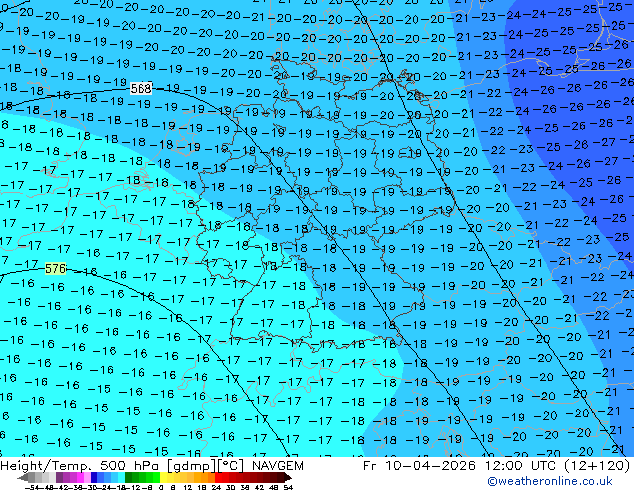Click the gray left arrow end of legend
634x490 pixels.
point(23,478)
